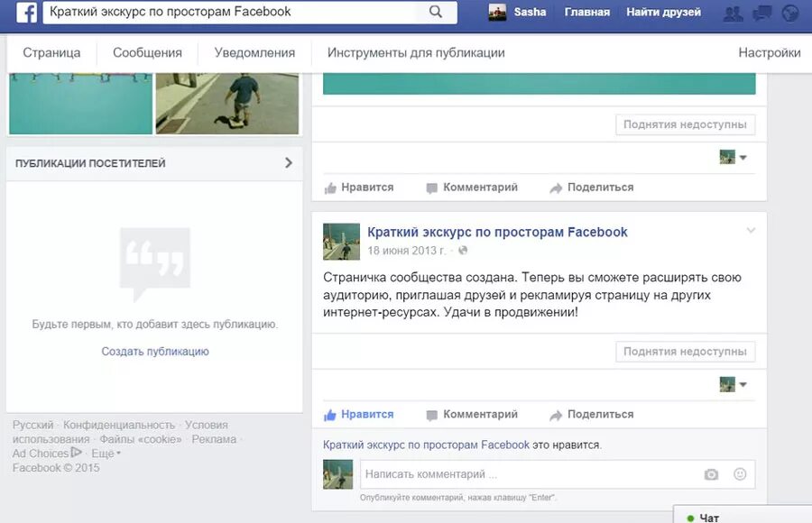The height and width of the screenshot is (523, 812).
Task: Unlike the 18 июня 2013 post via the blue Нравится
Action: (367, 414)
